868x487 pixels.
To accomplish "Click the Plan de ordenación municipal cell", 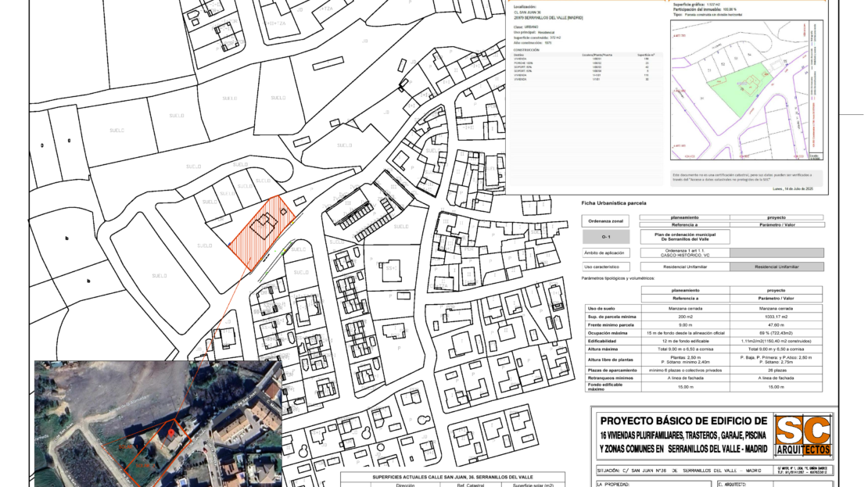I will (684, 236).
